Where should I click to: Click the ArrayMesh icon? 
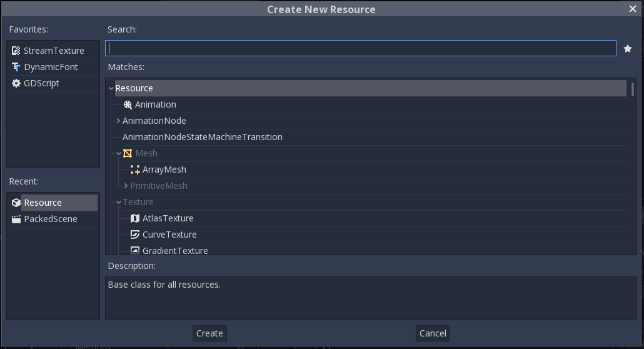(x=135, y=169)
